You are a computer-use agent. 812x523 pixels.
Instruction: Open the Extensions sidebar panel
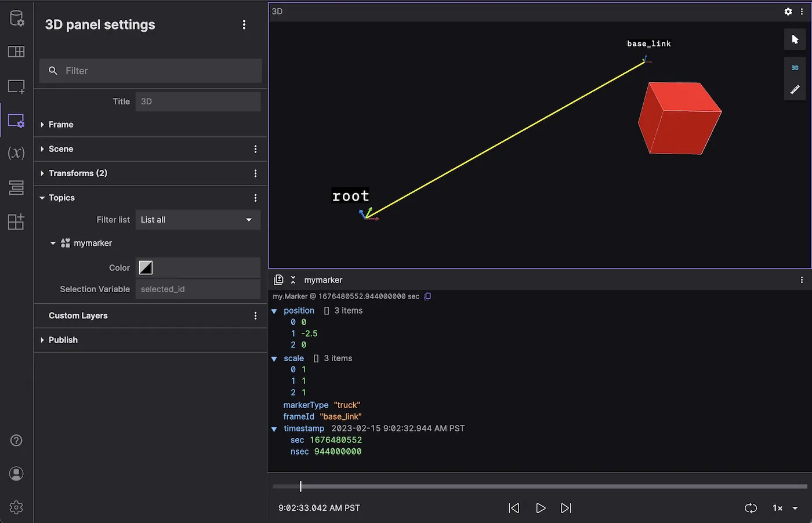click(x=16, y=221)
